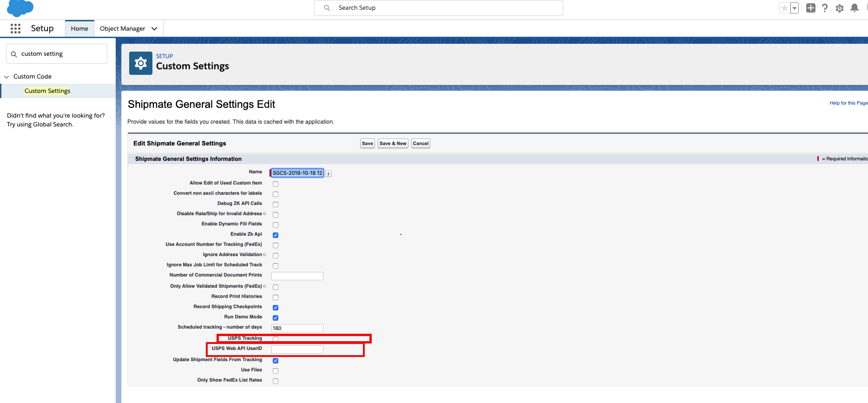
Task: Click the Save button
Action: point(368,143)
